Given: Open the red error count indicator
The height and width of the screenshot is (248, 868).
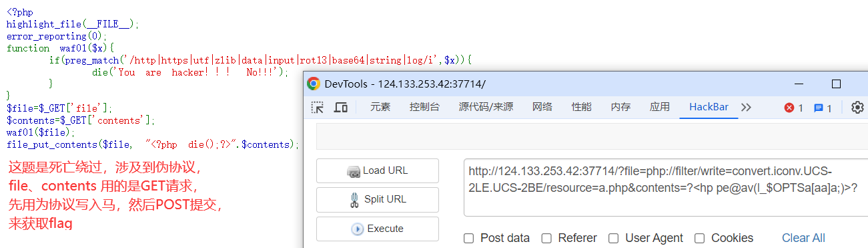Looking at the screenshot, I should click(793, 108).
